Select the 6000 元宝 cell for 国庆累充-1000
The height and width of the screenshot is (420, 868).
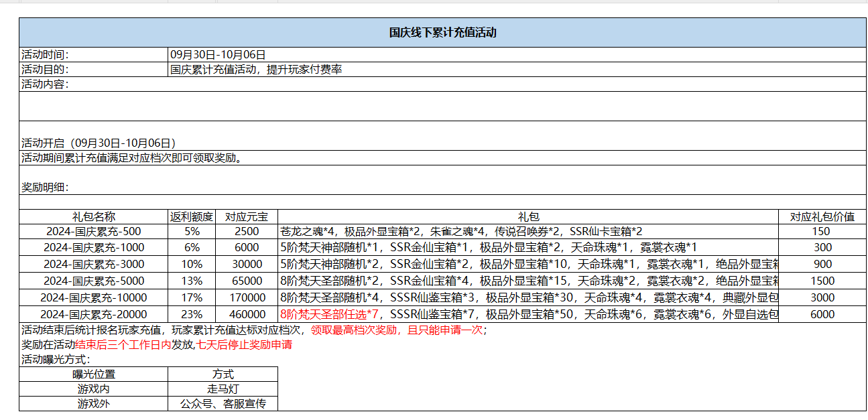247,248
